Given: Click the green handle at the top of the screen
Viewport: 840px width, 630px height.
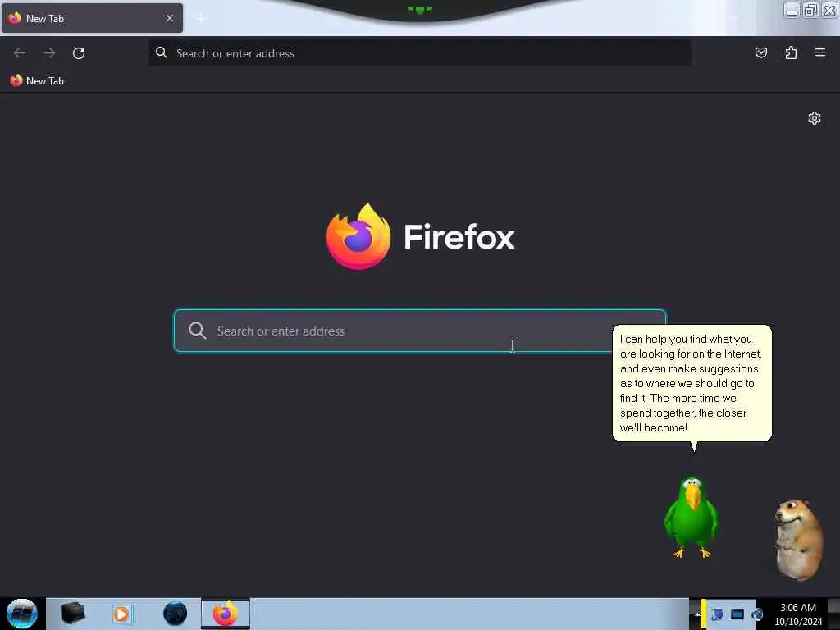Looking at the screenshot, I should tap(419, 9).
